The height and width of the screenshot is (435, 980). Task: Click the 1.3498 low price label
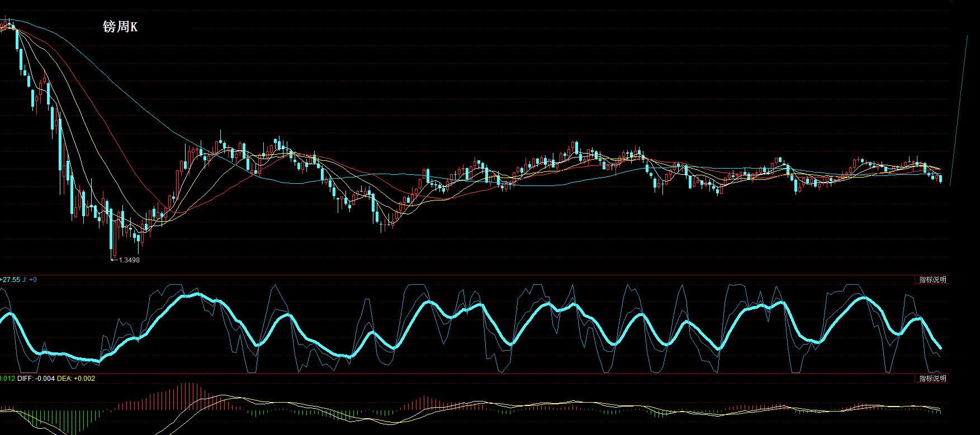pos(129,260)
